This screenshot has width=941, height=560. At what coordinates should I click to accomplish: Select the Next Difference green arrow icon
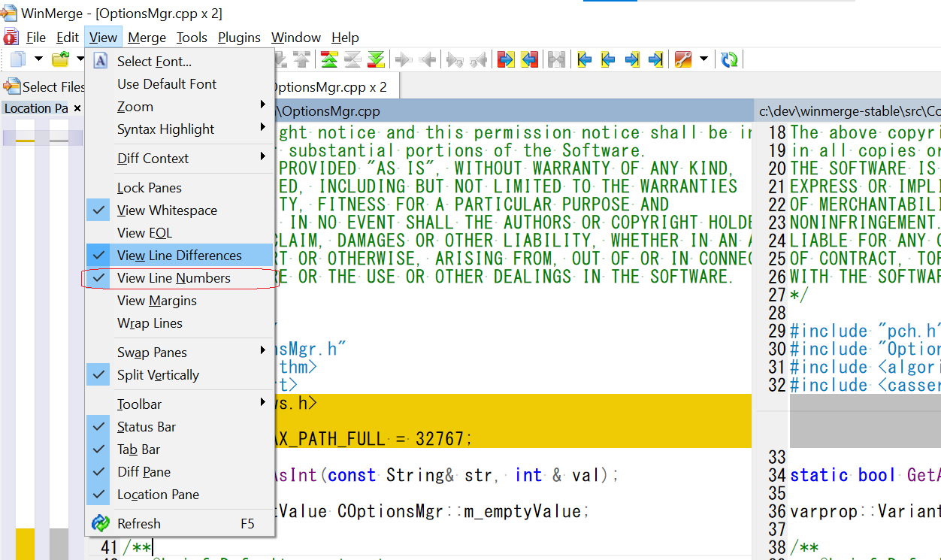point(376,59)
